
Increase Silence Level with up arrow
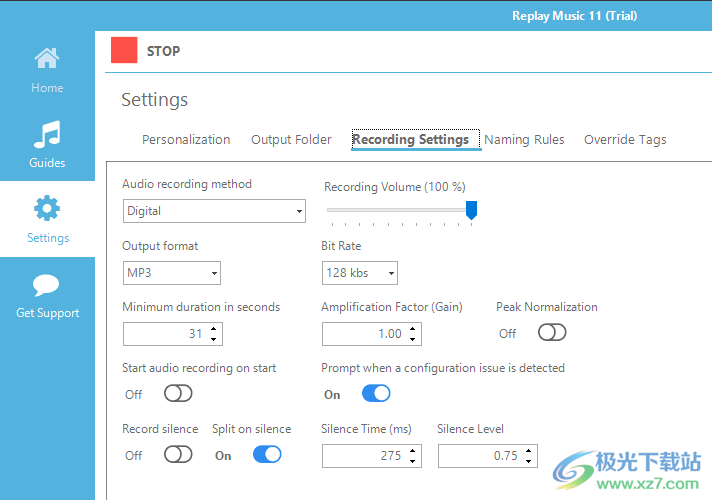[529, 450]
